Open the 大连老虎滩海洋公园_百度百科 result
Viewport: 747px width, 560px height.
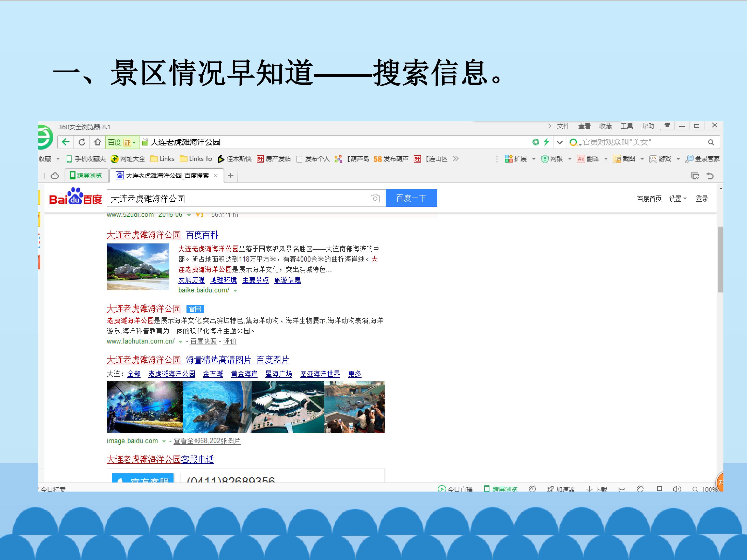163,235
